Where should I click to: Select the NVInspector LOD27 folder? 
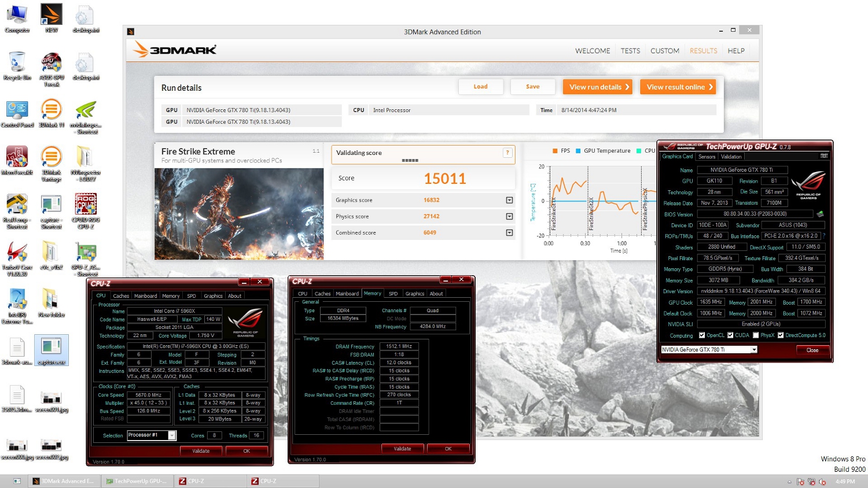(86, 164)
